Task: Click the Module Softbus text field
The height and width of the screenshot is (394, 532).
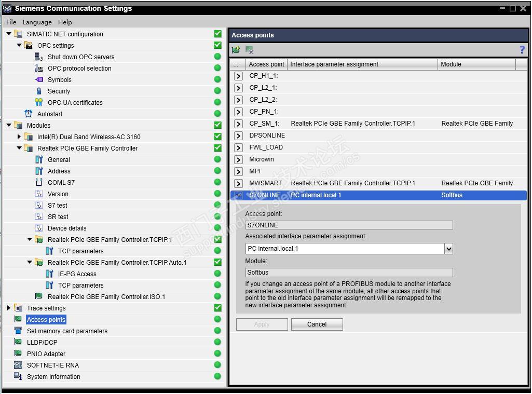Action: pyautogui.click(x=349, y=272)
